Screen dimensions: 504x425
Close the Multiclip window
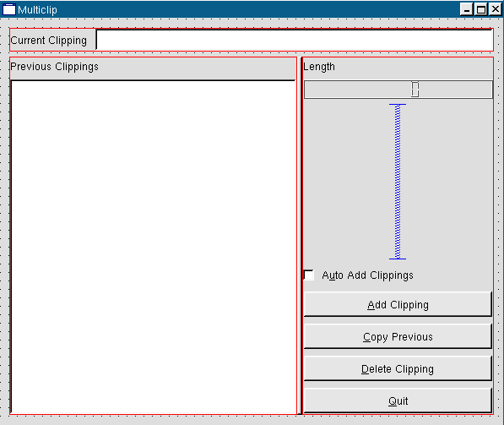pos(496,9)
